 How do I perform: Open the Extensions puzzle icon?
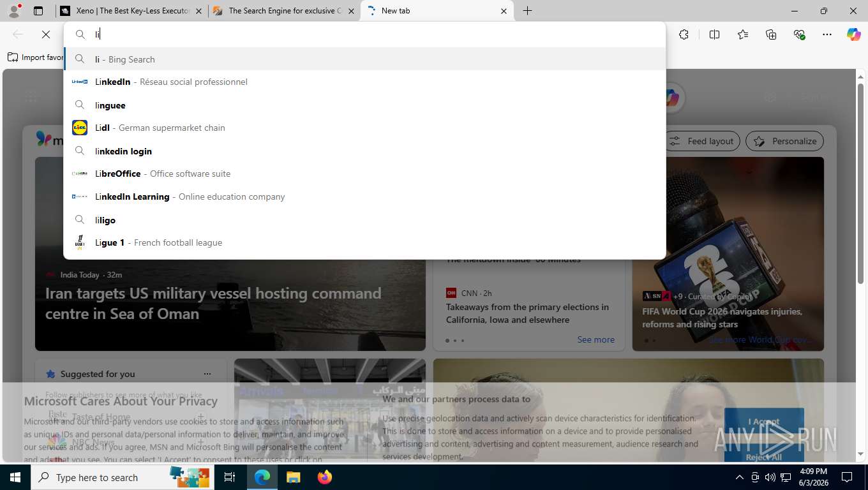(x=684, y=34)
